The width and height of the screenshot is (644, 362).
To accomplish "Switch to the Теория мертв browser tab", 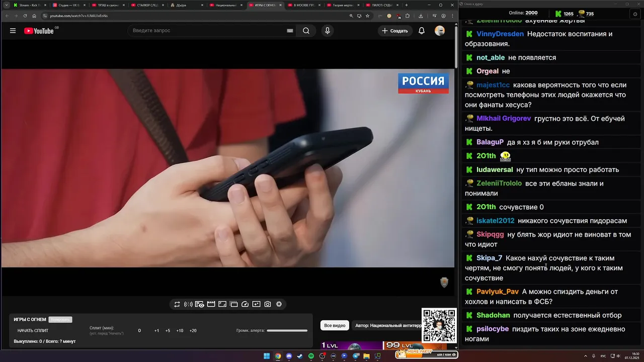I will [342, 5].
